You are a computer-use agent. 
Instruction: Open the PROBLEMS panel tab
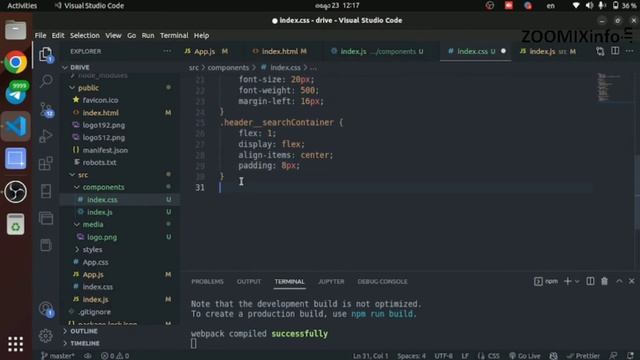207,282
